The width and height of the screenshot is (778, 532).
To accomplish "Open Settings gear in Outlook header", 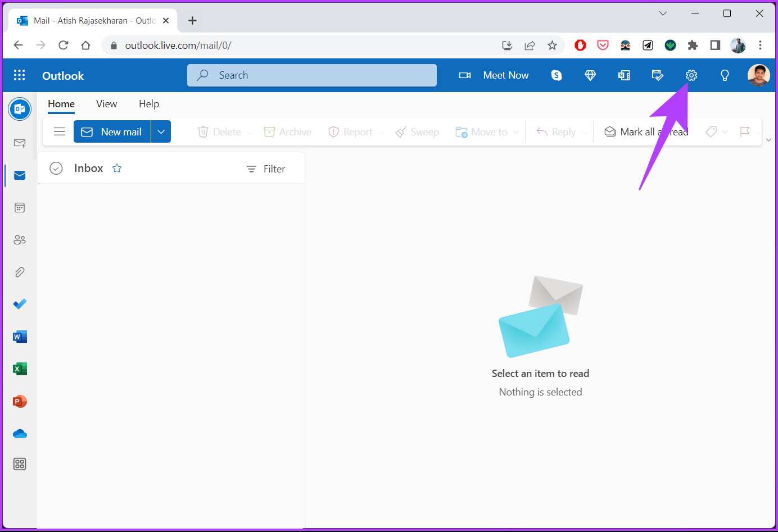I will 691,75.
